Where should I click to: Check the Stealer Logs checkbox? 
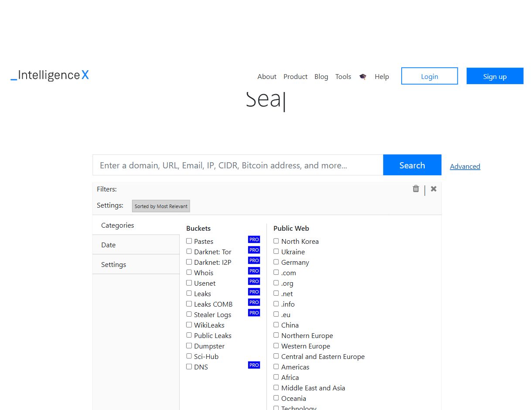[189, 314]
